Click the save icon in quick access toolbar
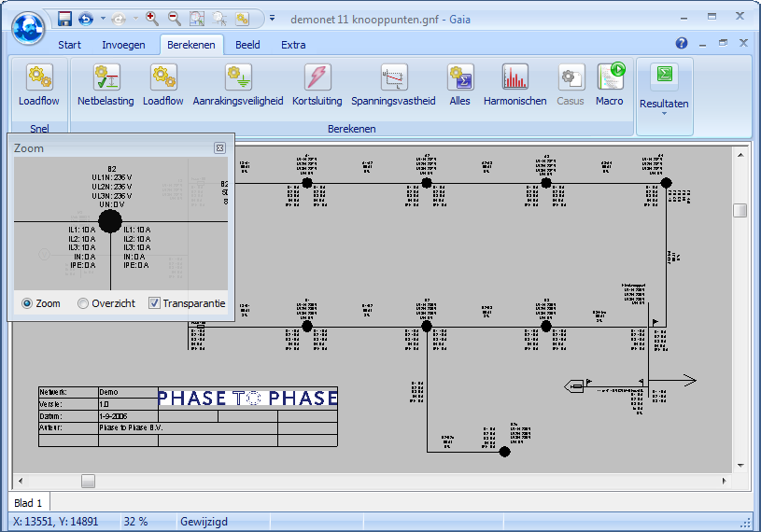761x532 pixels. tap(64, 18)
